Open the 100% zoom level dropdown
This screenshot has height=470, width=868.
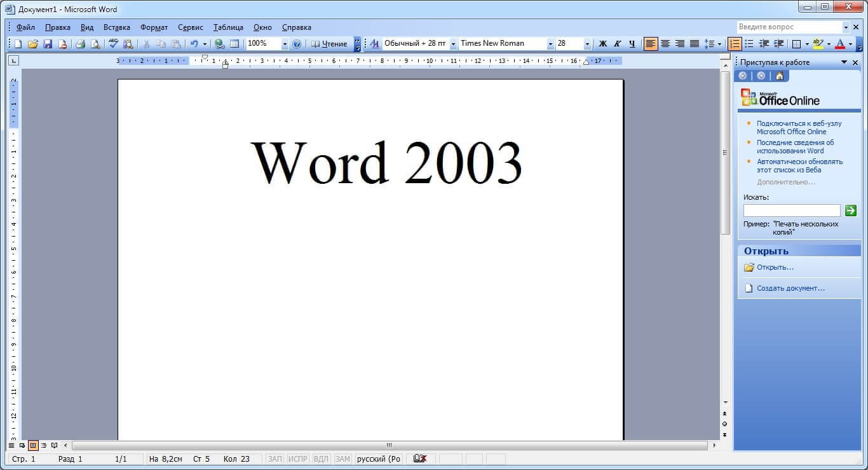[x=285, y=44]
